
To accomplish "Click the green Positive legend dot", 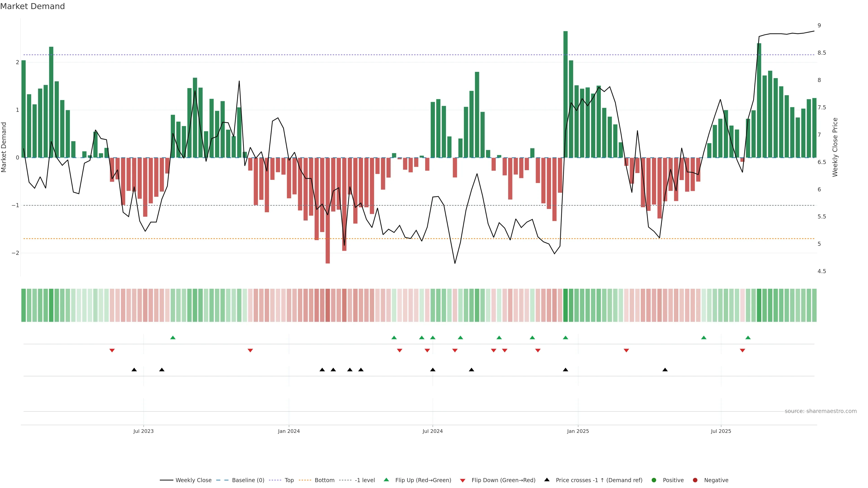I will pyautogui.click(x=654, y=480).
